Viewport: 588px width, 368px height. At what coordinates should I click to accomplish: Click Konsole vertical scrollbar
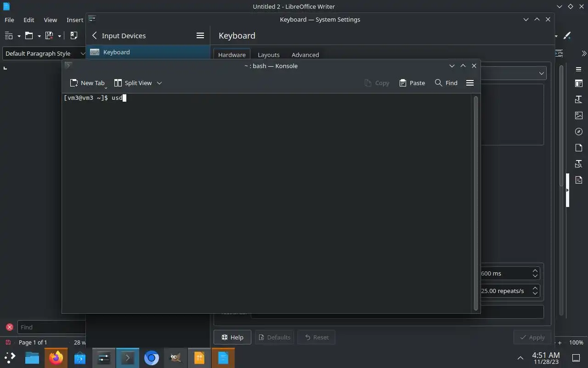(475, 202)
